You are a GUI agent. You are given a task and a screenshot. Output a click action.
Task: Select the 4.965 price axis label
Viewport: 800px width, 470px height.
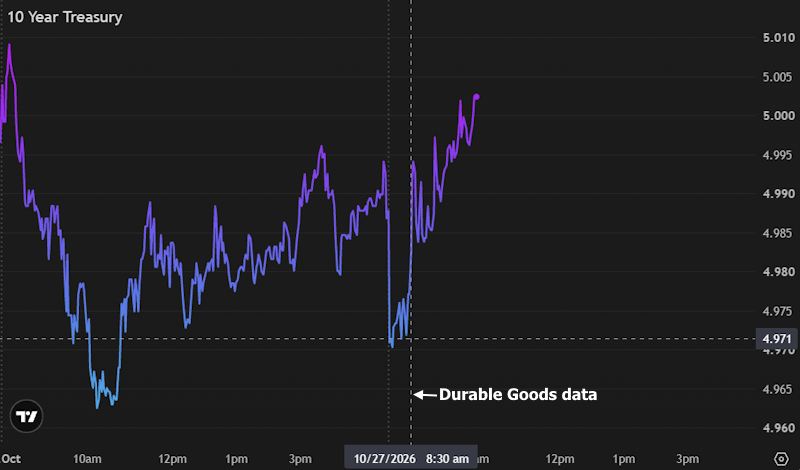779,389
